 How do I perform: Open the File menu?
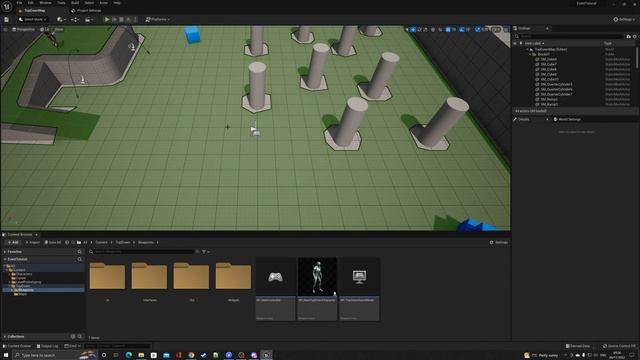coord(19,3)
